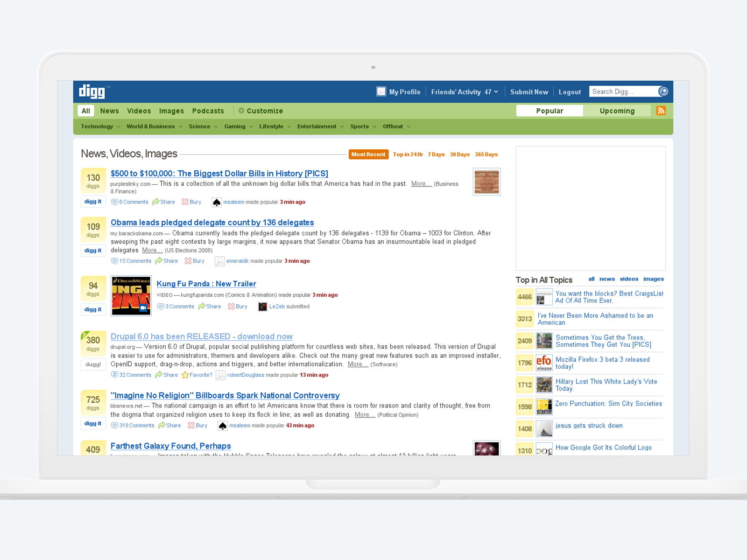
Task: Filter Top in All Topics by videos
Action: click(x=629, y=279)
